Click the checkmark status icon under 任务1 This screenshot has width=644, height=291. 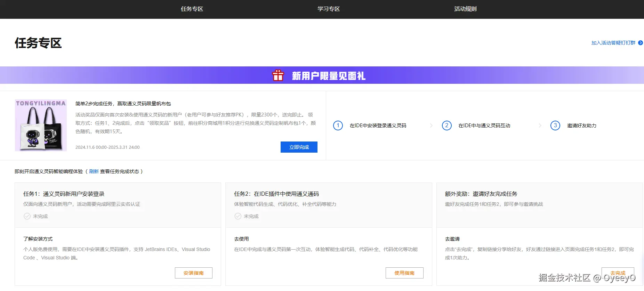[27, 216]
